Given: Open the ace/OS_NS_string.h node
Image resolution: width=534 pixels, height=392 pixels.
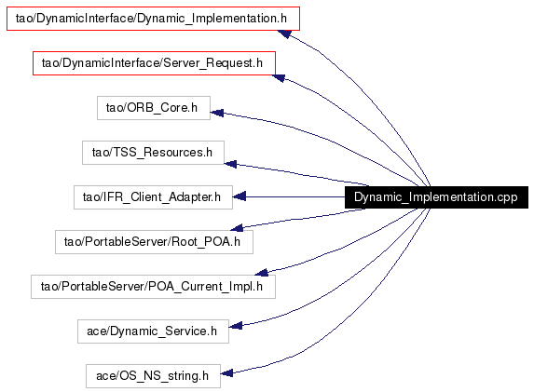Looking at the screenshot, I should coord(153,376).
